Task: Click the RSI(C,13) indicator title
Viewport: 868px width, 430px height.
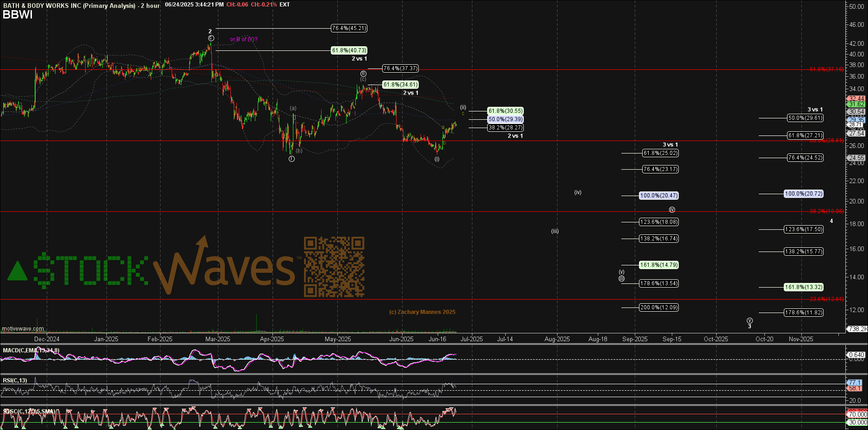Action: tap(15, 381)
